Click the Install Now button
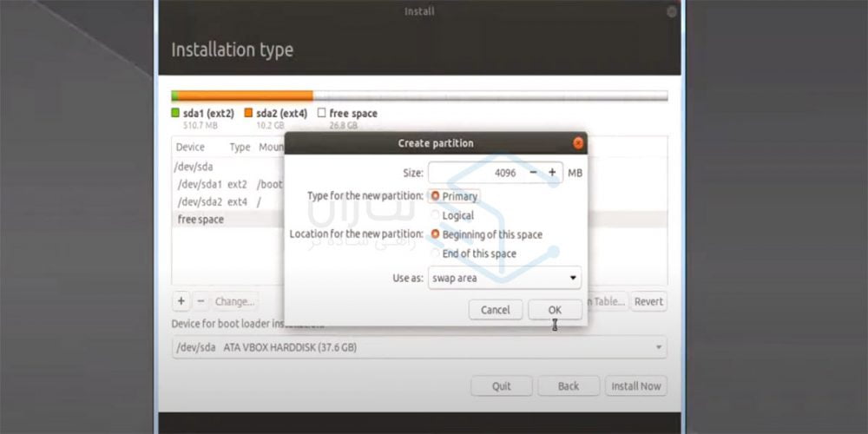Image resolution: width=868 pixels, height=434 pixels. point(636,386)
